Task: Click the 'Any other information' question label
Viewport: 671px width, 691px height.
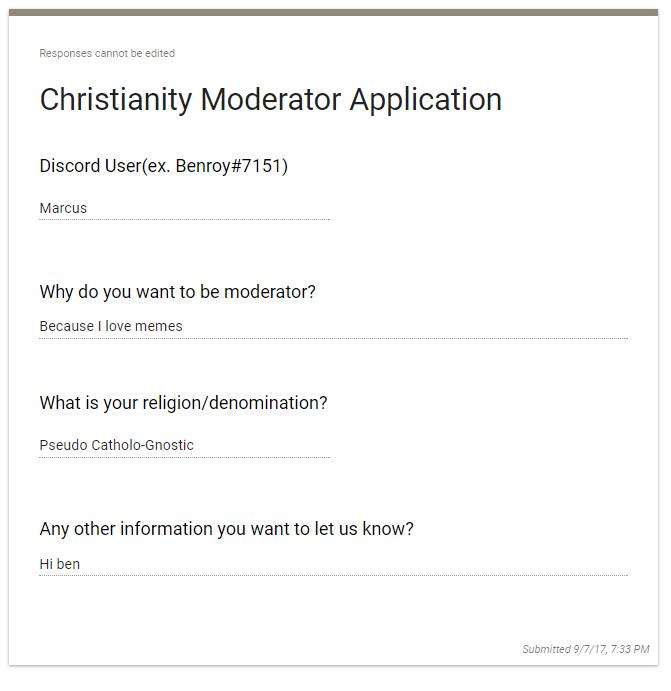Action: tap(226, 529)
